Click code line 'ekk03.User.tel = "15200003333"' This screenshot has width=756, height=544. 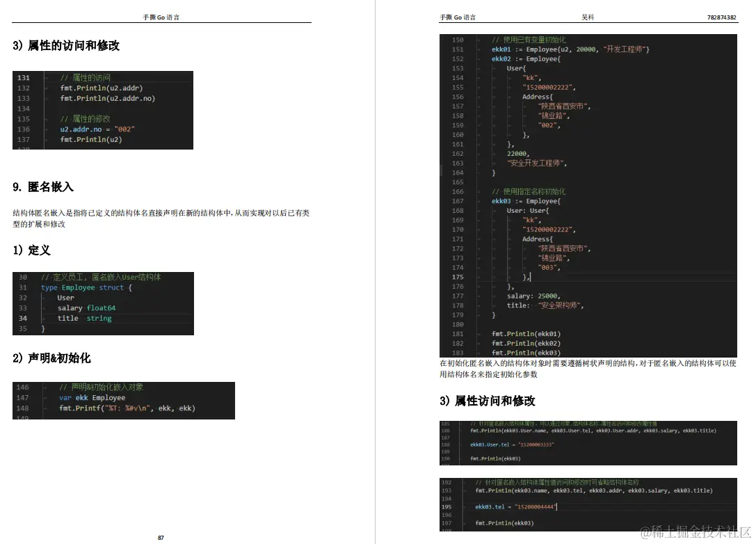click(512, 445)
